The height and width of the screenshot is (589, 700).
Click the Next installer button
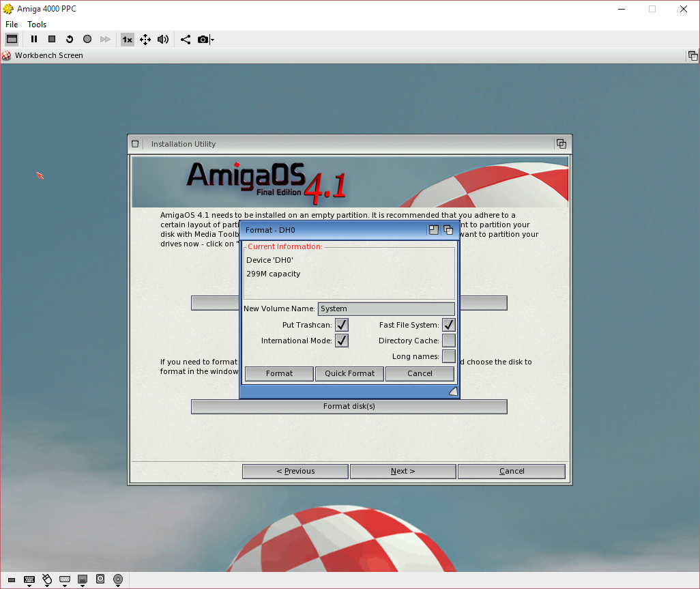(403, 471)
